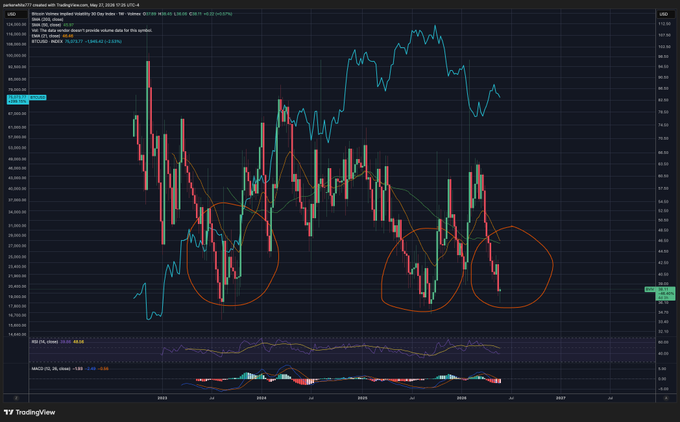The height and width of the screenshot is (422, 680).
Task: Click the 2027 label on the time axis
Action: (x=561, y=398)
